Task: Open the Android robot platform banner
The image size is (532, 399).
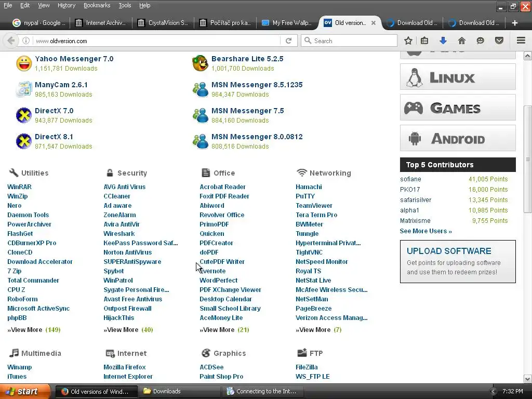Action: point(458,138)
